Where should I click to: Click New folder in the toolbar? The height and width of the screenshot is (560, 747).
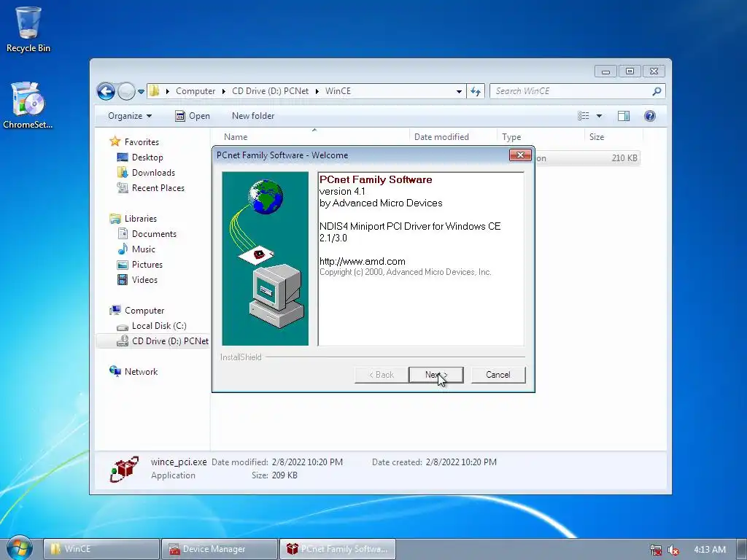tap(253, 116)
